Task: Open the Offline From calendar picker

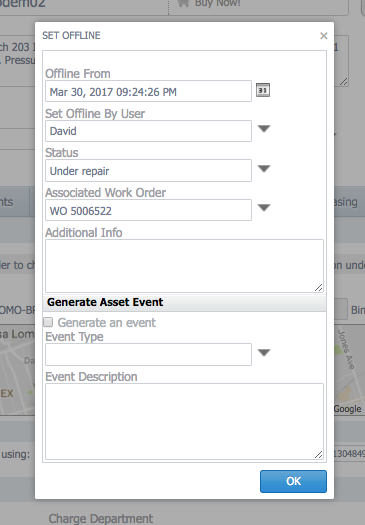Action: click(x=263, y=90)
